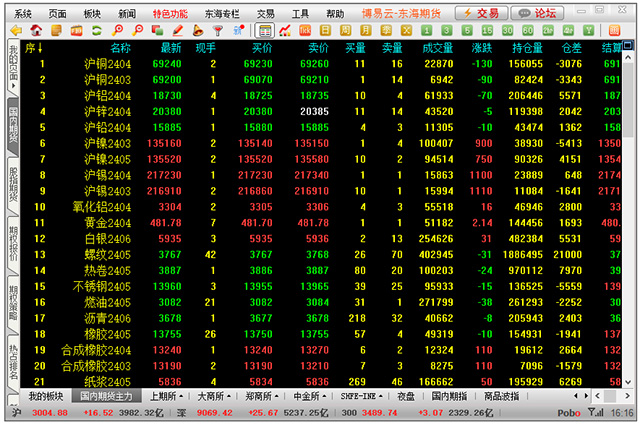Switch to the 夜盘 tab
The height and width of the screenshot is (425, 640).
[x=406, y=396]
